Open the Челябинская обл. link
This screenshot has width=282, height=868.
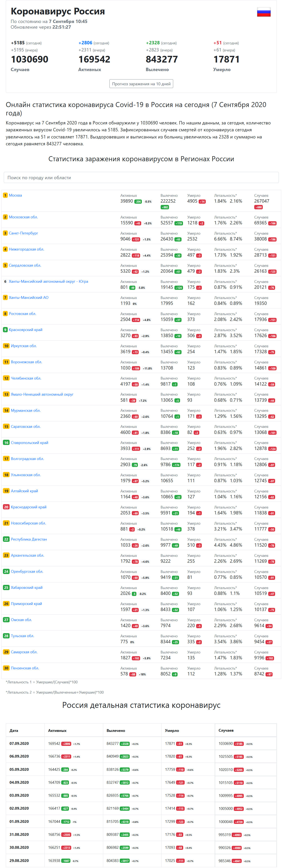pyautogui.click(x=26, y=378)
